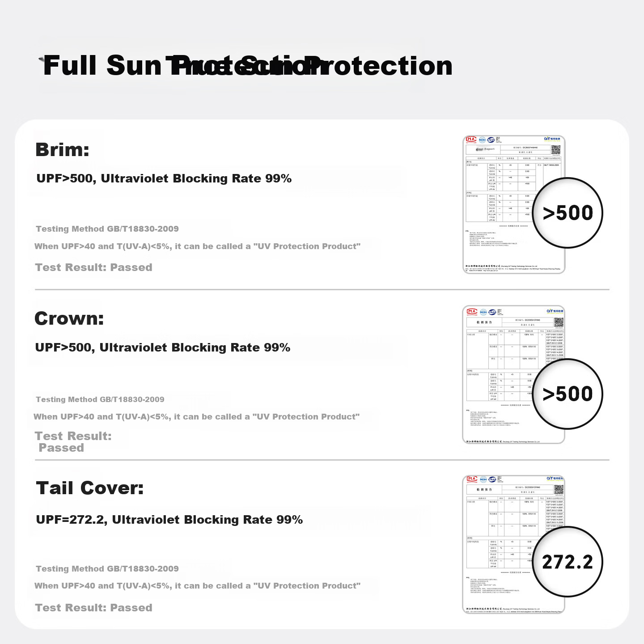Image resolution: width=644 pixels, height=644 pixels.
Task: Click the CNAS logo on Crown report
Action: point(492,312)
